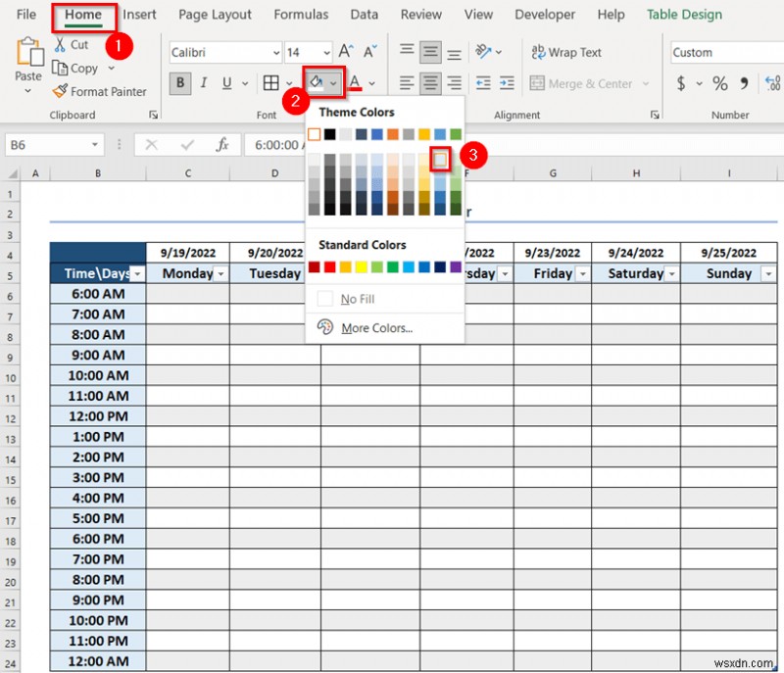This screenshot has height=673, width=784.
Task: Apply the Comma Style format
Action: coord(745,83)
